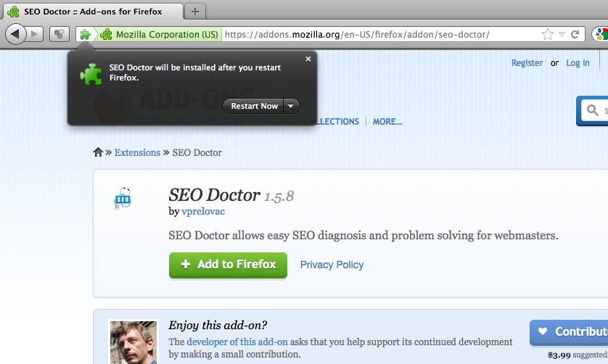Click the SEO Doctor 1.5.8 title heading
The height and width of the screenshot is (364, 608).
coord(231,195)
